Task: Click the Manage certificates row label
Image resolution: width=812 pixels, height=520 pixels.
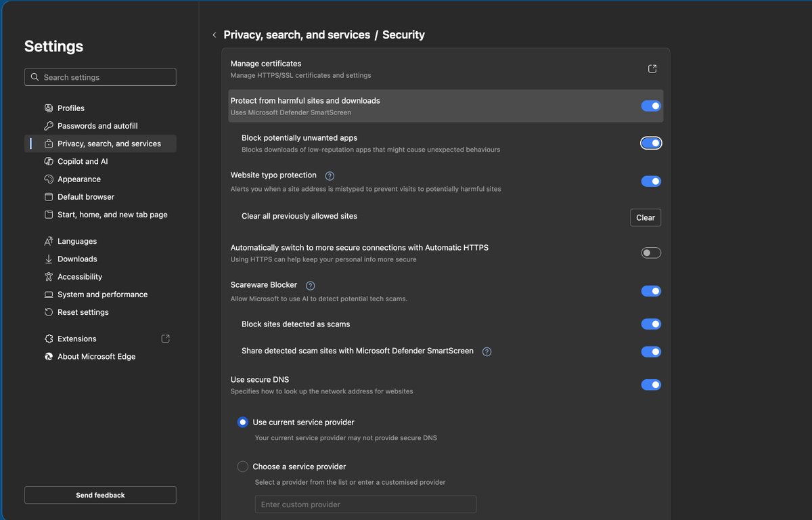Action: (x=266, y=64)
